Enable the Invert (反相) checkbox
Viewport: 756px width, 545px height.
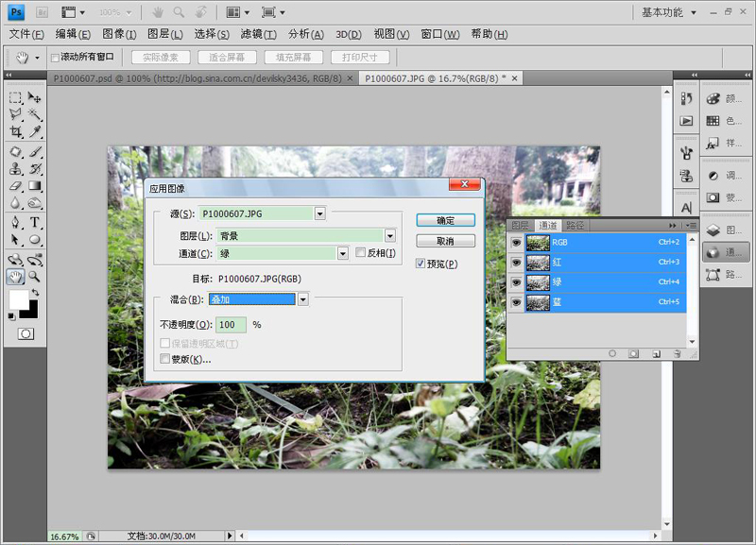[x=360, y=252]
